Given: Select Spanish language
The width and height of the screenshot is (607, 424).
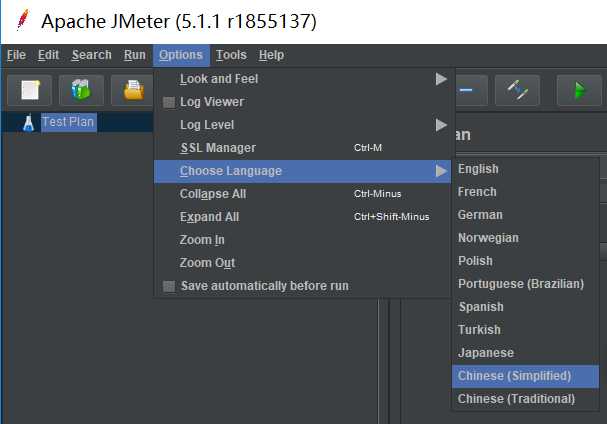Looking at the screenshot, I should (525, 307).
